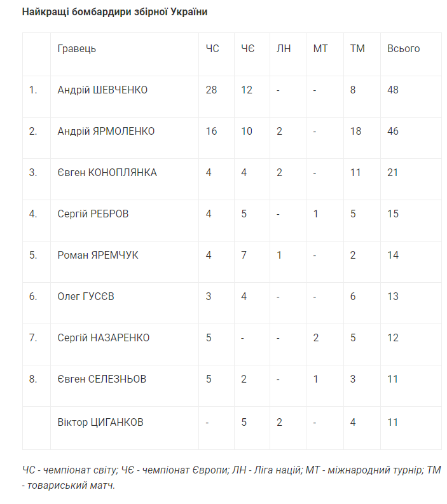This screenshot has width=447, height=504.
Task: Click the ЧС column header
Action: click(212, 49)
